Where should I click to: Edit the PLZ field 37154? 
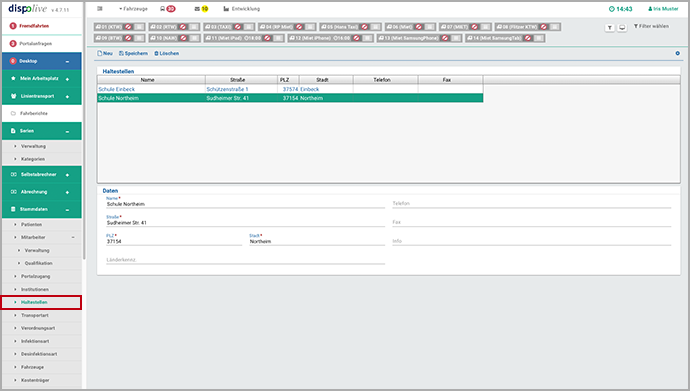(174, 241)
